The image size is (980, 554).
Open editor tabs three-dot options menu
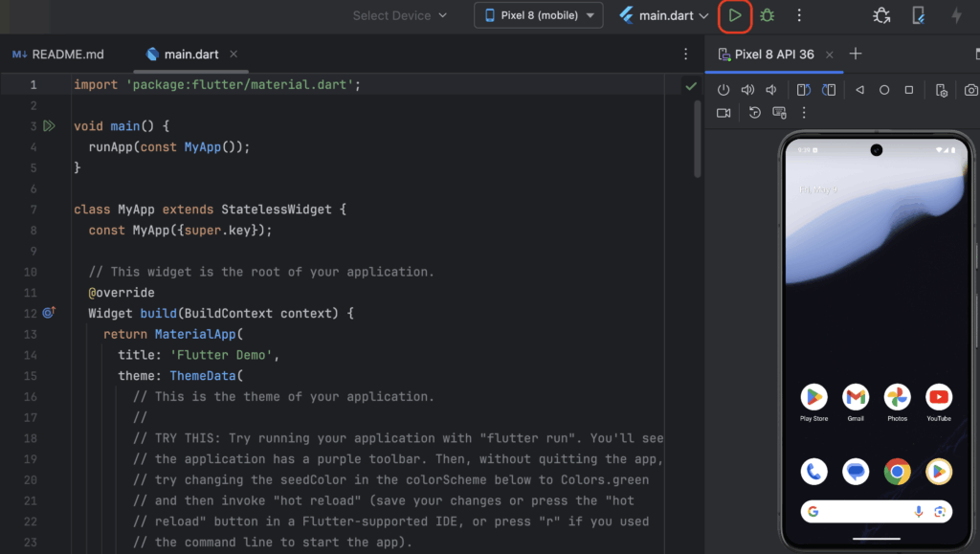[685, 55]
